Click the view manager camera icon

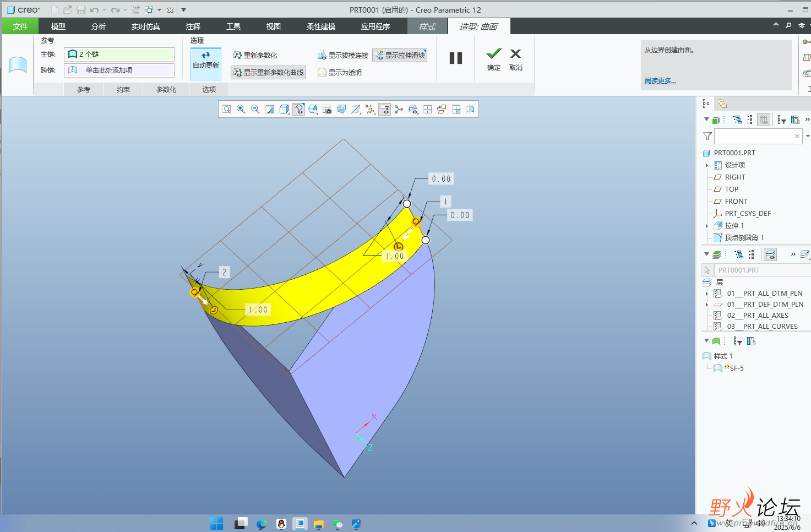pos(327,109)
